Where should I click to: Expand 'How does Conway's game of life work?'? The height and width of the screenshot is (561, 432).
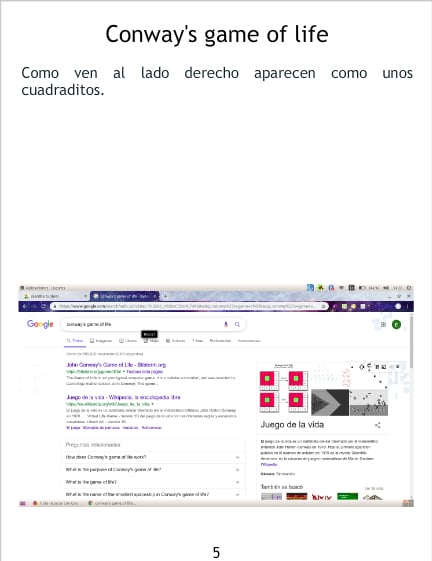click(x=153, y=457)
